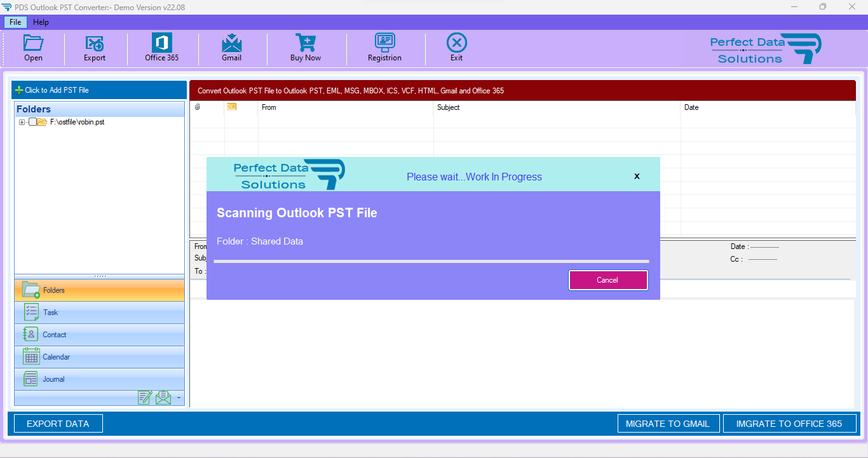Click the green plus Add PST icon
868x458 pixels.
tap(19, 90)
